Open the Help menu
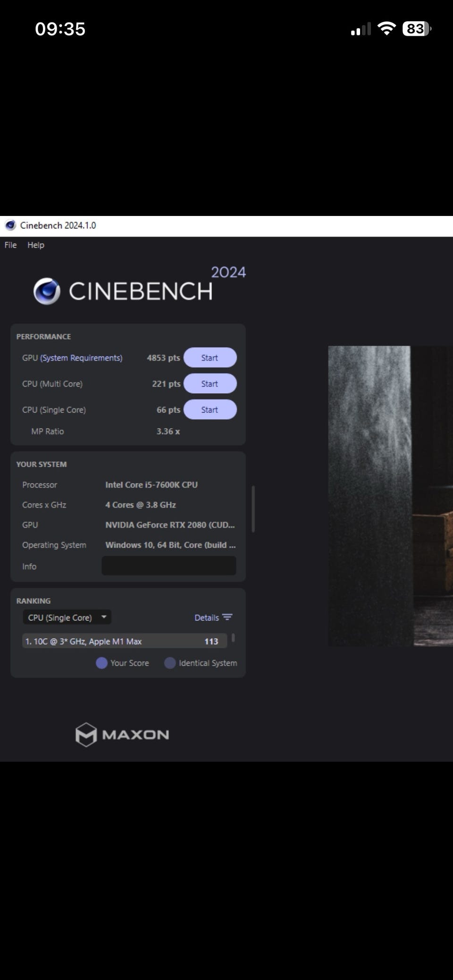Image resolution: width=453 pixels, height=980 pixels. [36, 245]
